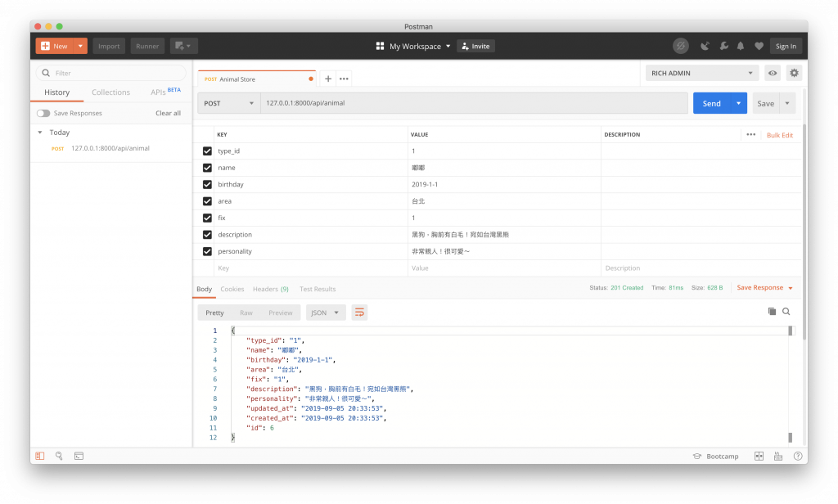The image size is (838, 504).
Task: Toggle Save Responses switch
Action: pos(43,113)
